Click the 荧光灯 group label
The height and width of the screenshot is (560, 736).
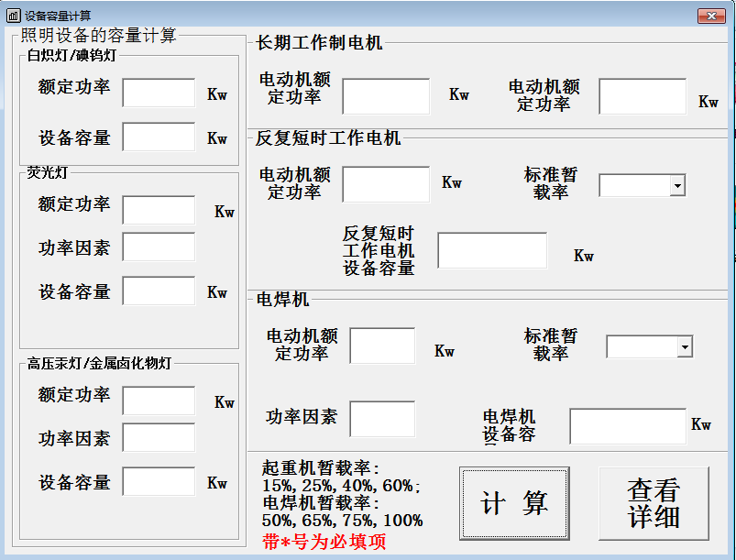click(48, 172)
